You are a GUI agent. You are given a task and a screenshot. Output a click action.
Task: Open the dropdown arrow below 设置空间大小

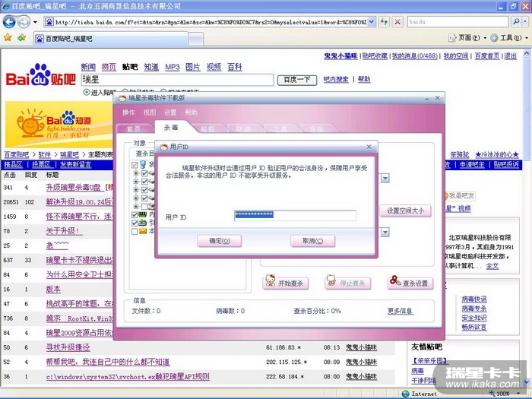(385, 232)
